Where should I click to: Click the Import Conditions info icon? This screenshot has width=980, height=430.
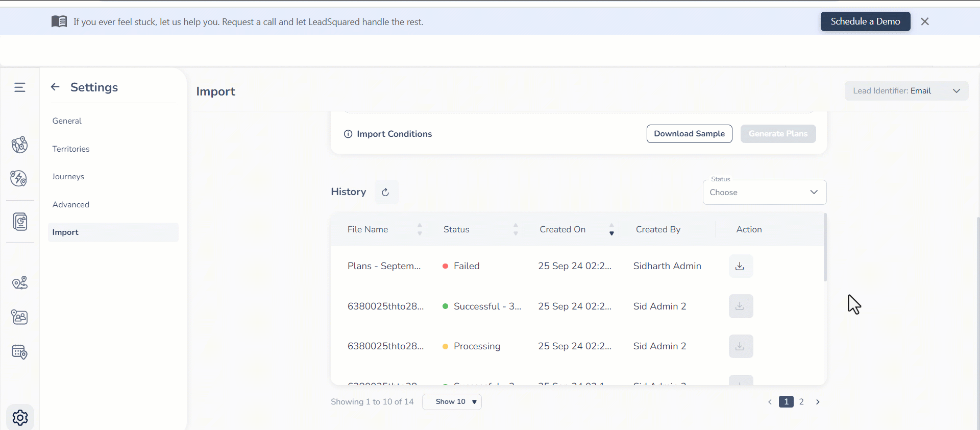(x=348, y=134)
